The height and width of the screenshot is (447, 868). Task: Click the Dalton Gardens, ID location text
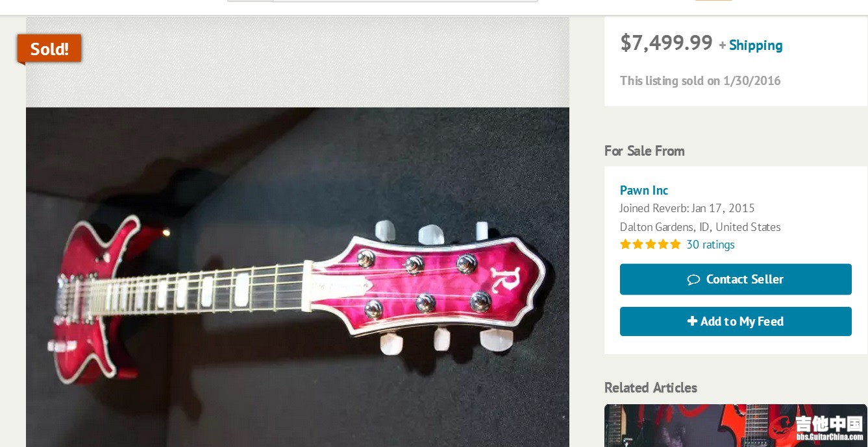pos(700,227)
